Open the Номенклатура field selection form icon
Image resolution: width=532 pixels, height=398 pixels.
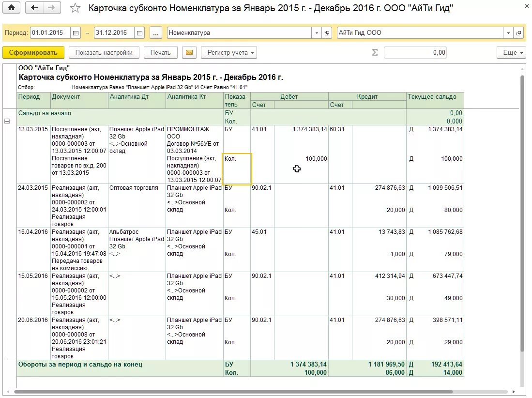tap(327, 33)
